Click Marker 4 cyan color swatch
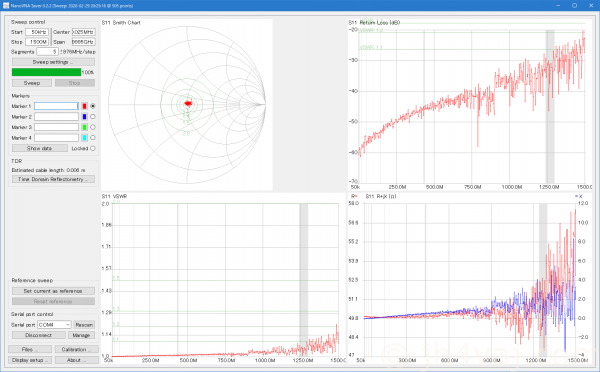Viewport: 600px width, 372px height. click(x=85, y=138)
